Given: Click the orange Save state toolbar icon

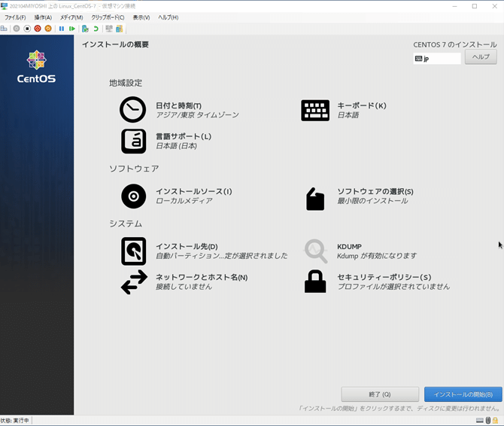Looking at the screenshot, I should click(x=48, y=29).
